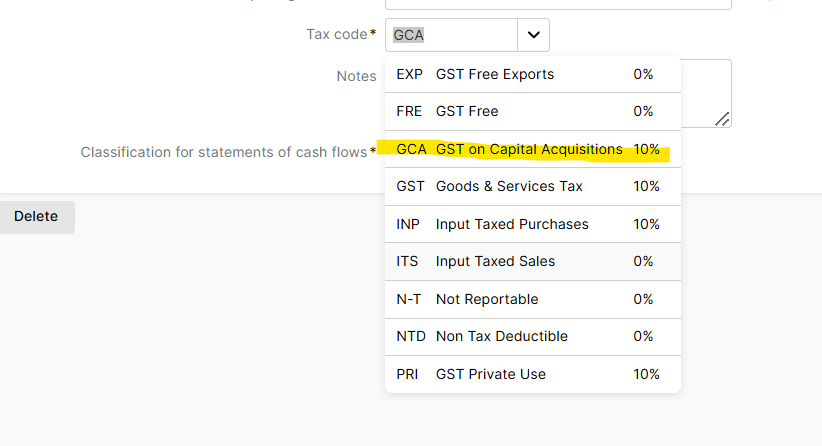Click the Tax code field label

[337, 35]
